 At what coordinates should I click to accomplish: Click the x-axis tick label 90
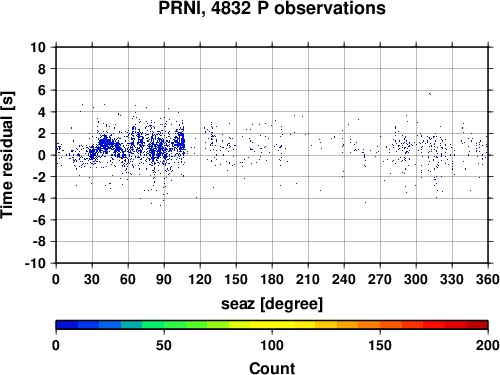[x=164, y=279]
